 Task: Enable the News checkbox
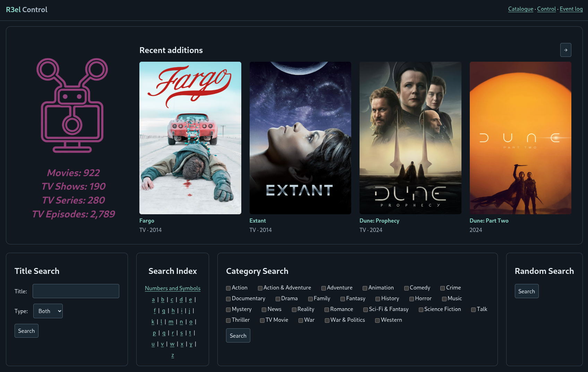click(x=264, y=310)
